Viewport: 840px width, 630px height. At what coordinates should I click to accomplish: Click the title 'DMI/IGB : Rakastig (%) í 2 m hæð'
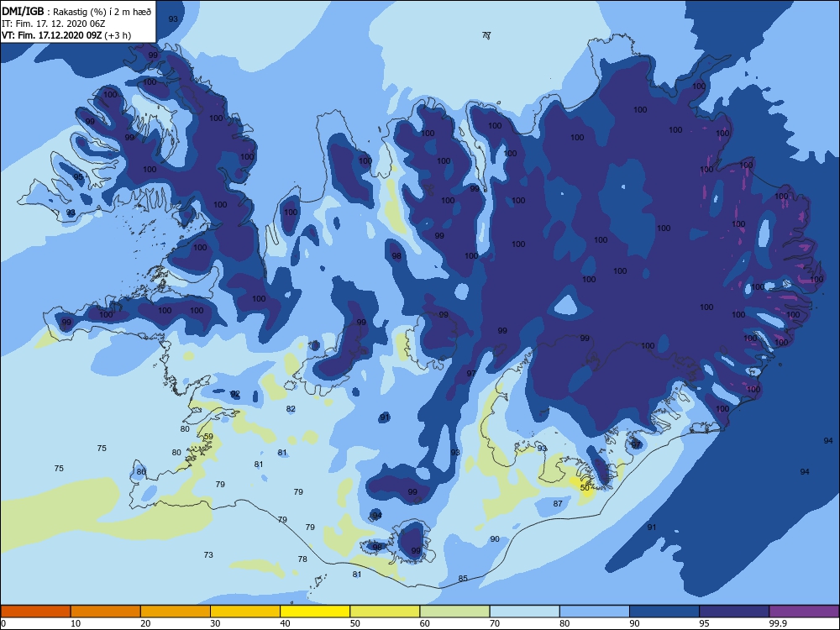pyautogui.click(x=76, y=12)
